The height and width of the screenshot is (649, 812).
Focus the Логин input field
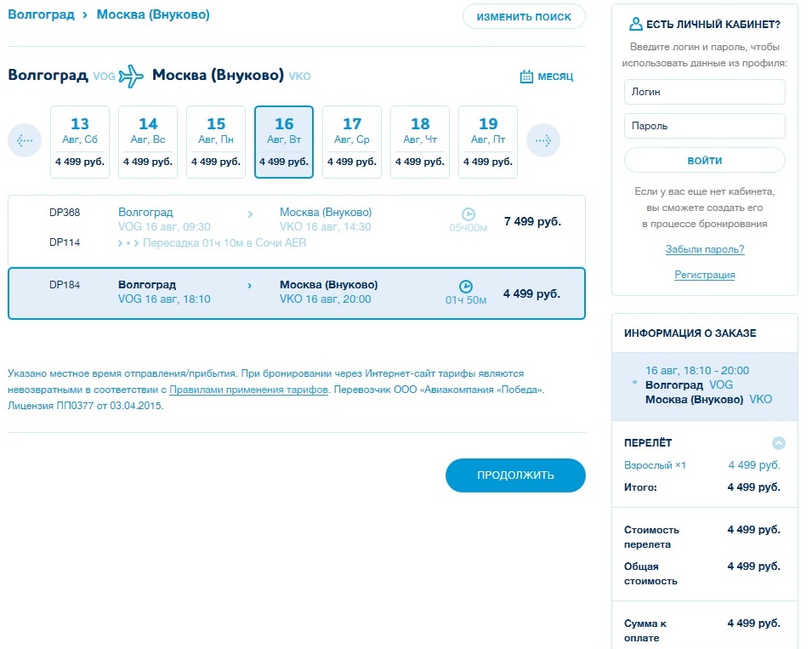point(705,92)
